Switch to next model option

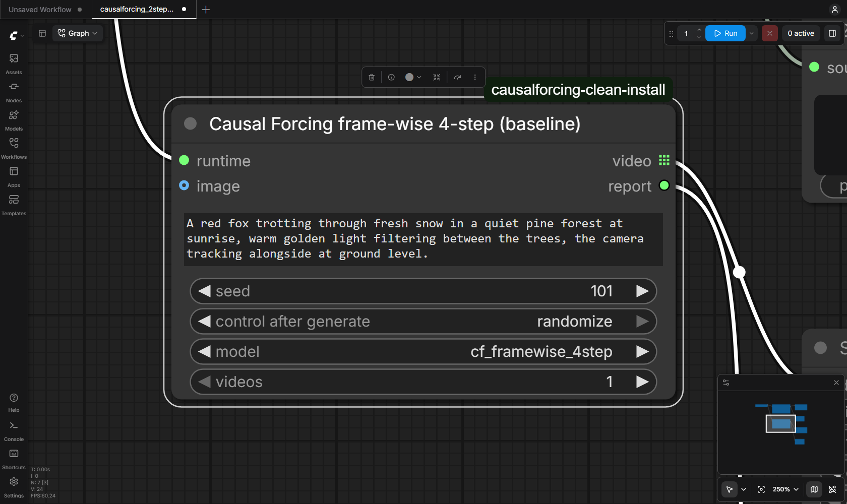click(642, 351)
